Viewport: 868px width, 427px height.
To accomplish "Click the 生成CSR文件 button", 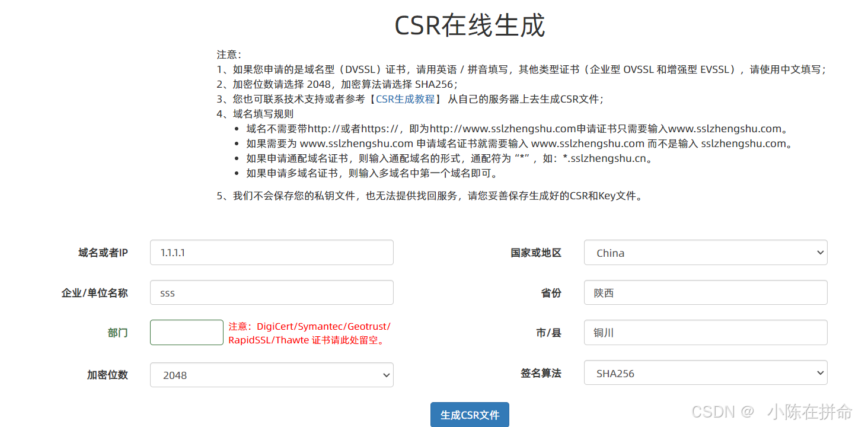I will coord(470,415).
